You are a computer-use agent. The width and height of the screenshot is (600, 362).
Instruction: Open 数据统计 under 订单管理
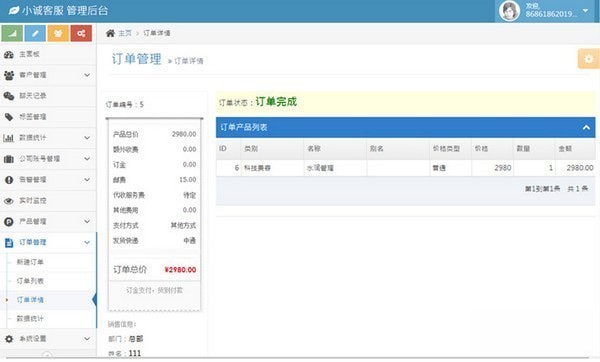30,319
